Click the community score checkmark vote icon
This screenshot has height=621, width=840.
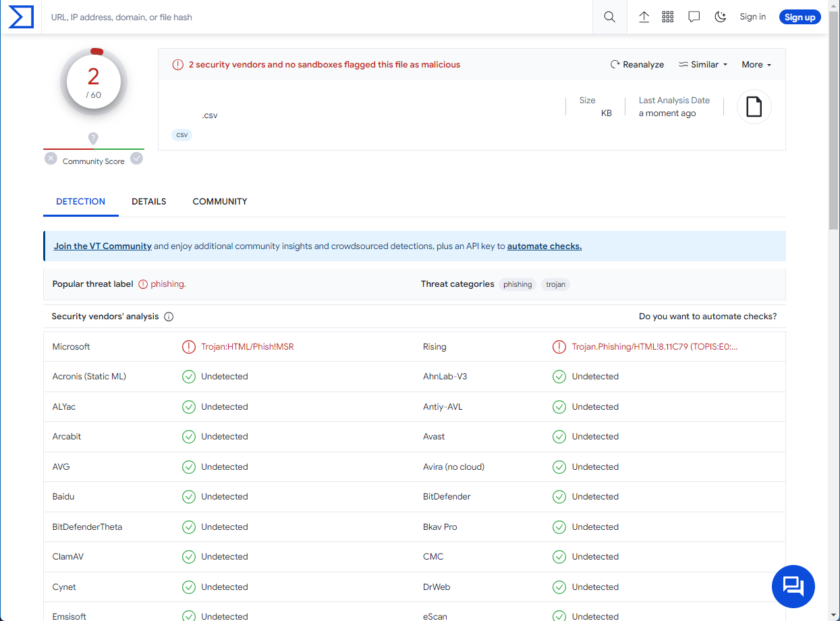coord(137,159)
